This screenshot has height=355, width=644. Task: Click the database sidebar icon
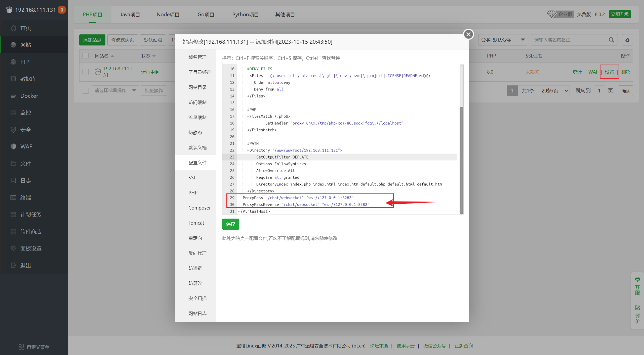13,79
